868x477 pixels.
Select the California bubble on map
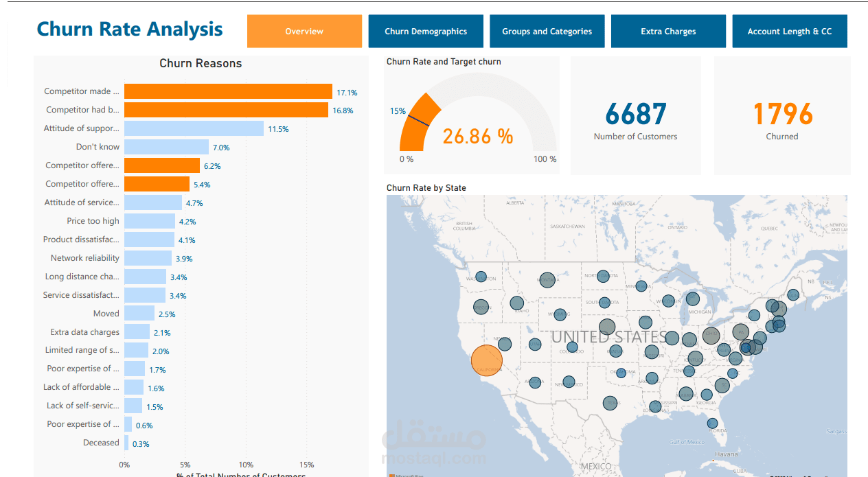tap(487, 360)
